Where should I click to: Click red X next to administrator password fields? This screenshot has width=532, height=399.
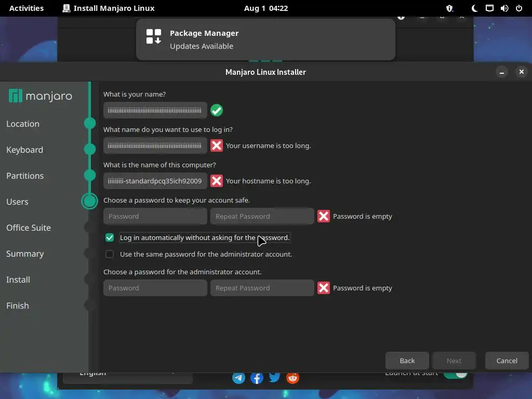tap(323, 288)
